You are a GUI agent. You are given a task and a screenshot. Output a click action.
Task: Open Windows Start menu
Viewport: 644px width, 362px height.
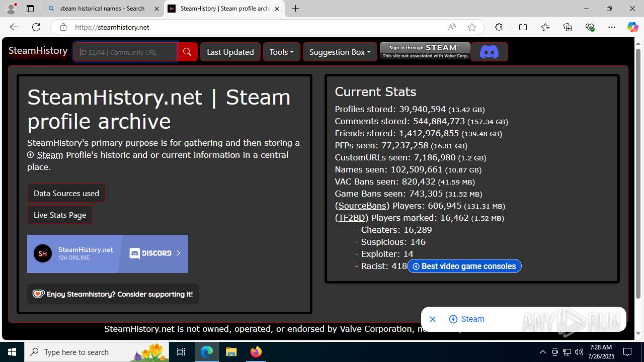(12, 352)
